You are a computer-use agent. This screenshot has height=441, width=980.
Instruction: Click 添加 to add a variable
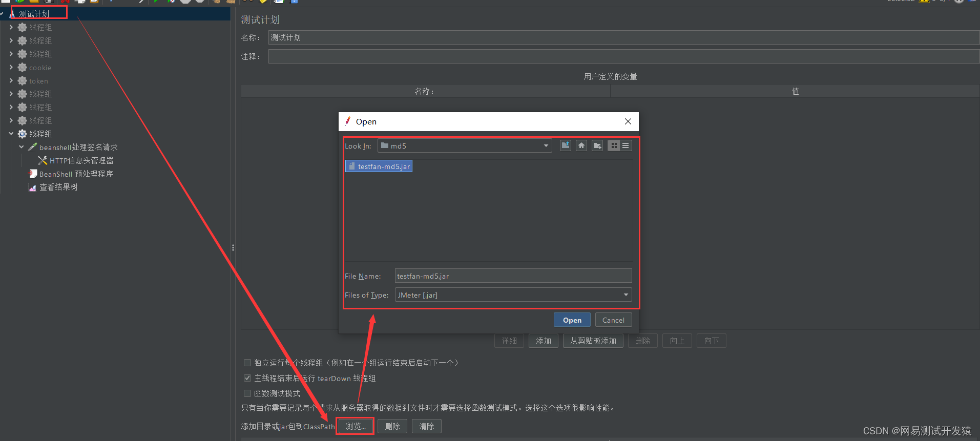point(544,341)
